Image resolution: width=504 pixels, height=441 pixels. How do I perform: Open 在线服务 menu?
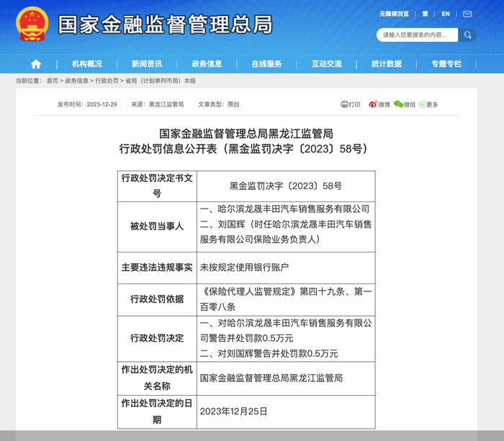tap(266, 64)
